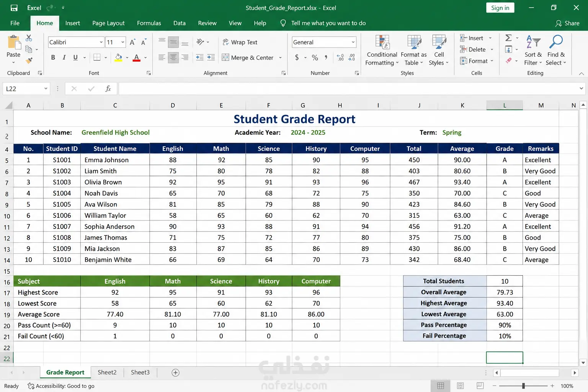Viewport: 588px width, 392px height.
Task: Toggle Center horizontal alignment
Action: tap(173, 57)
